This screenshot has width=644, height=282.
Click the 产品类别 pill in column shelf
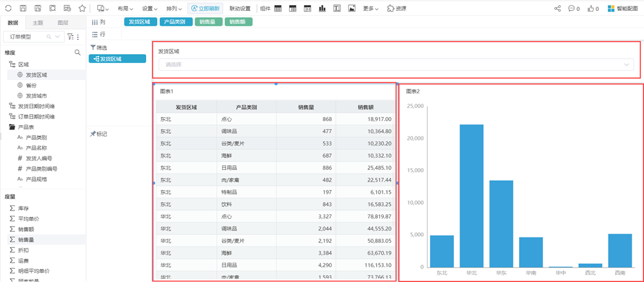(x=176, y=22)
